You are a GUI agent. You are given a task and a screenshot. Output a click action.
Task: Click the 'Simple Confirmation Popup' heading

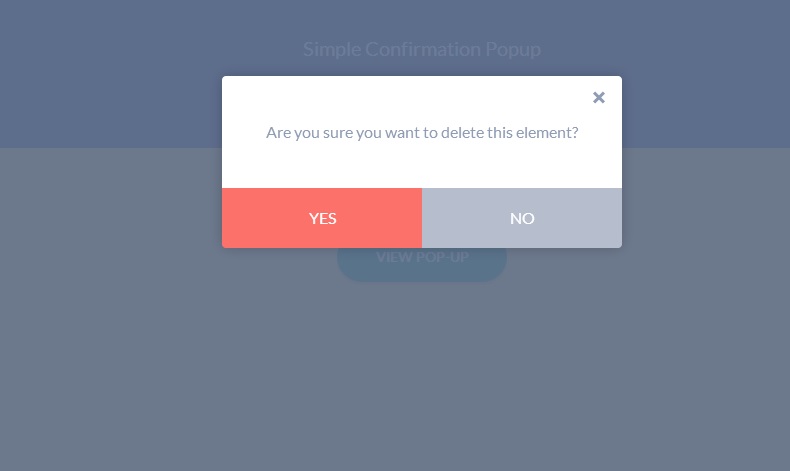click(x=422, y=49)
